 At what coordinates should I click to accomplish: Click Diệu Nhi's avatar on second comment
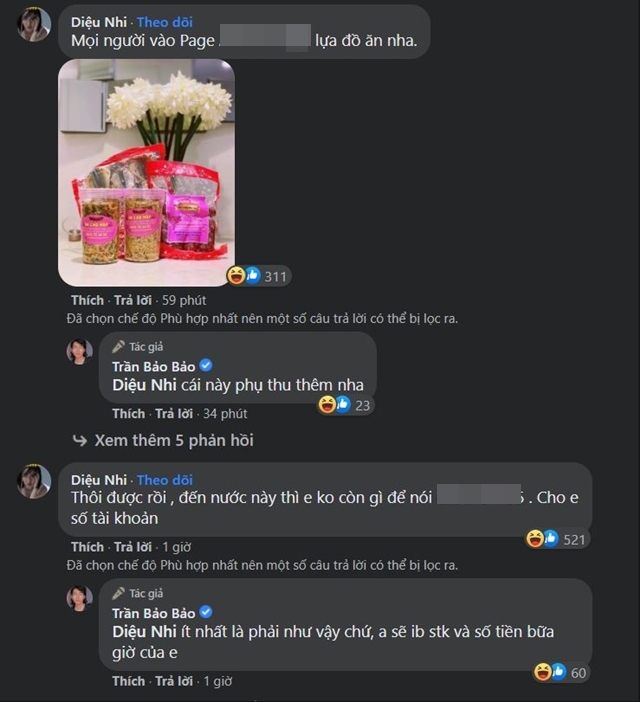[34, 481]
